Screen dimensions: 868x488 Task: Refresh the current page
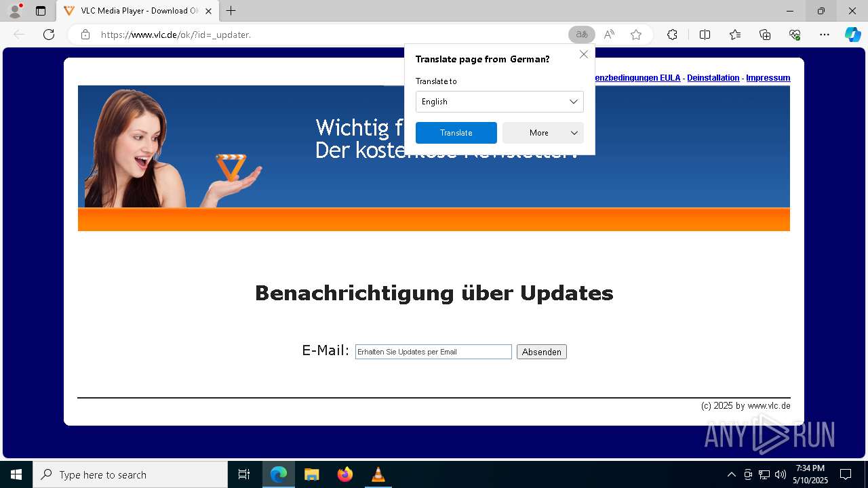(x=49, y=35)
